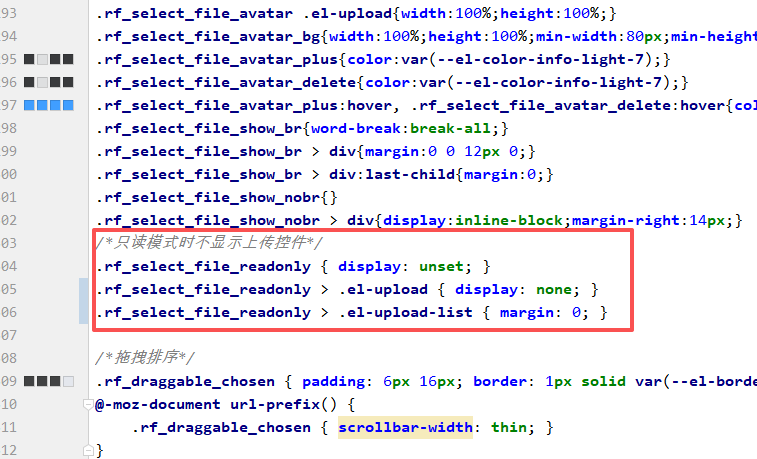Click the light swatch beside .rf_draggable_chosen line

pyautogui.click(x=68, y=381)
